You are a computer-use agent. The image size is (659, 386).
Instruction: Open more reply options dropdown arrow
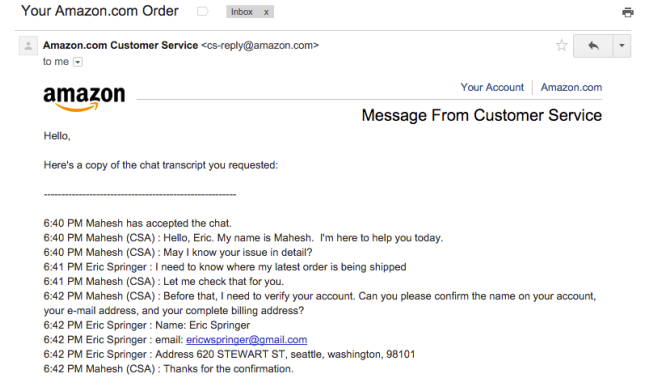coord(622,45)
